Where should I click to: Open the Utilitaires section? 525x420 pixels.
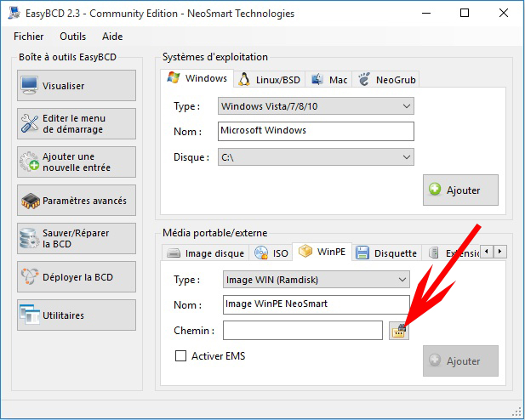point(77,315)
